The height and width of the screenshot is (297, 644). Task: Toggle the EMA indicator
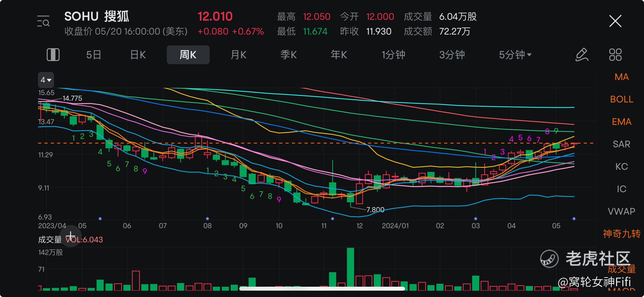622,122
